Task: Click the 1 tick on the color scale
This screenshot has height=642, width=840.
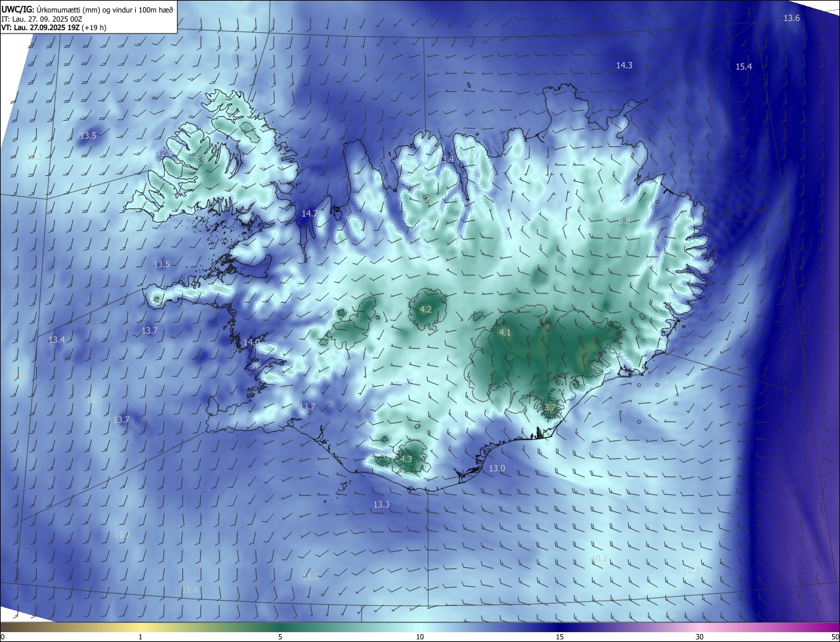Action: click(140, 637)
